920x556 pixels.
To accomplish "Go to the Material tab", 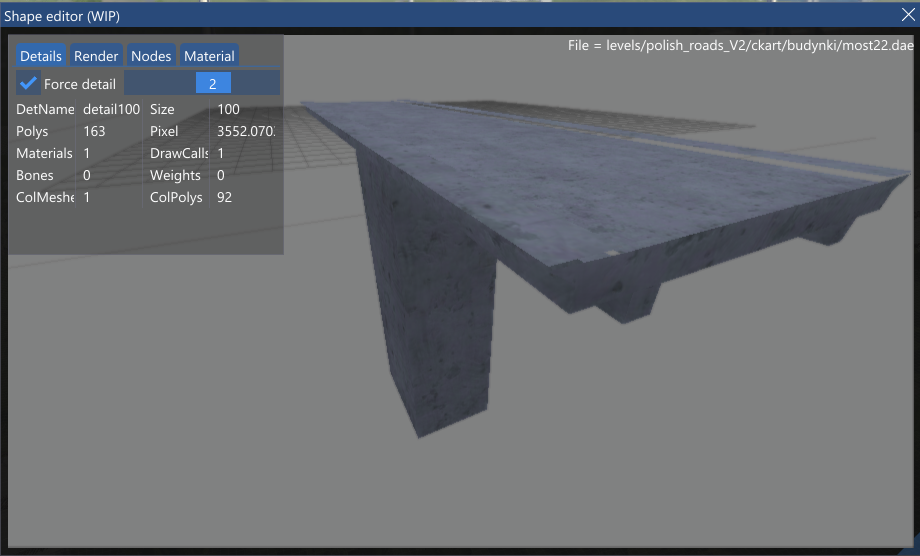I will click(209, 56).
